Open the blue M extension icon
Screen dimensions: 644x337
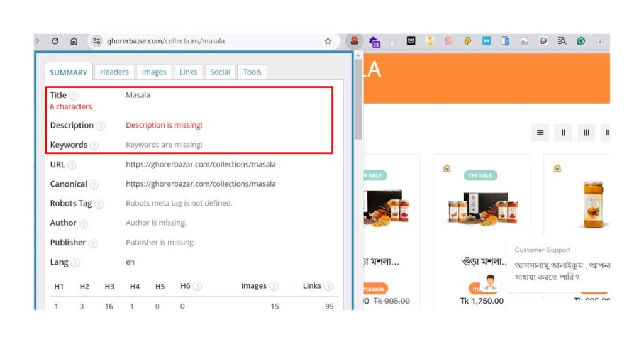(x=487, y=41)
